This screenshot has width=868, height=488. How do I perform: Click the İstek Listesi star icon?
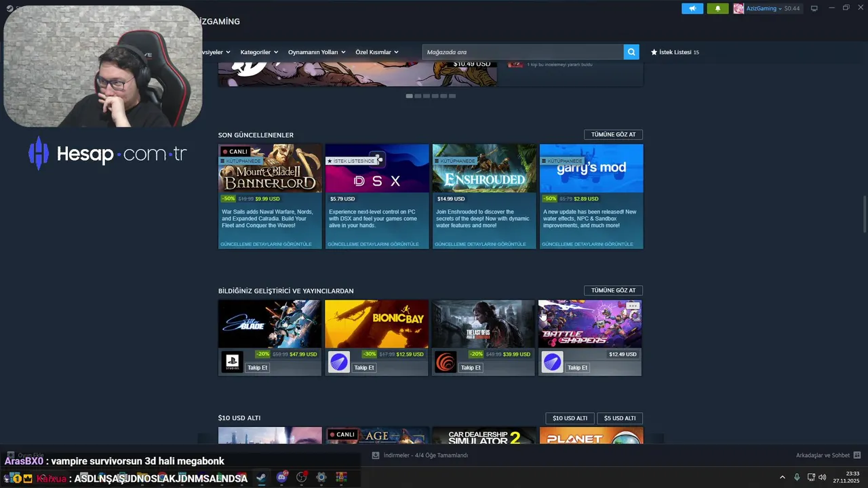pos(654,52)
